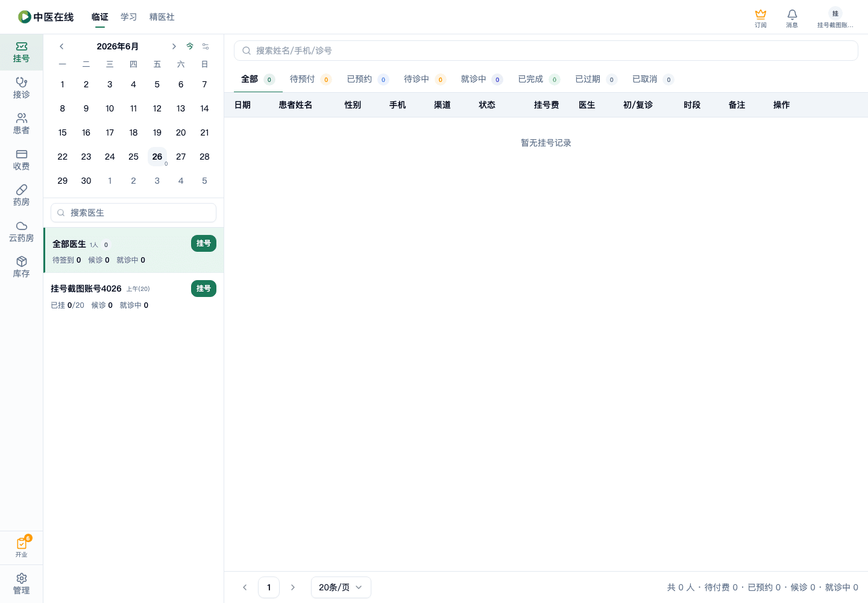Open the 管理 settings gear

21,584
